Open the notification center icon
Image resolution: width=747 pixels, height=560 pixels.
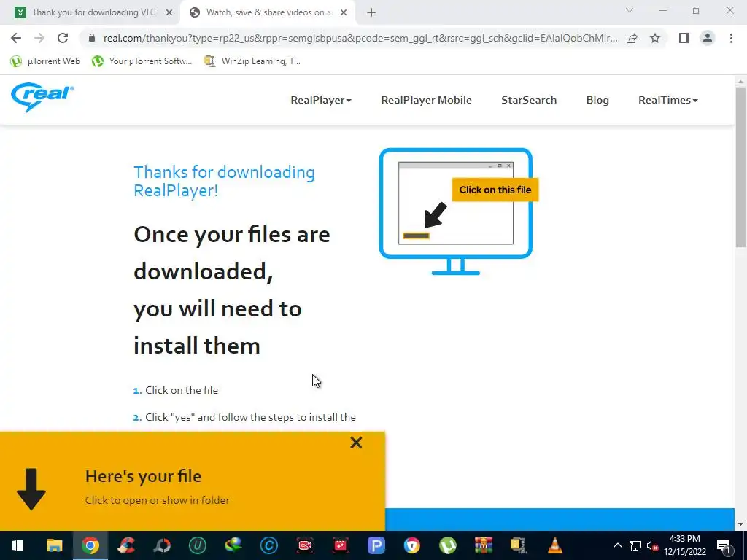click(x=724, y=545)
